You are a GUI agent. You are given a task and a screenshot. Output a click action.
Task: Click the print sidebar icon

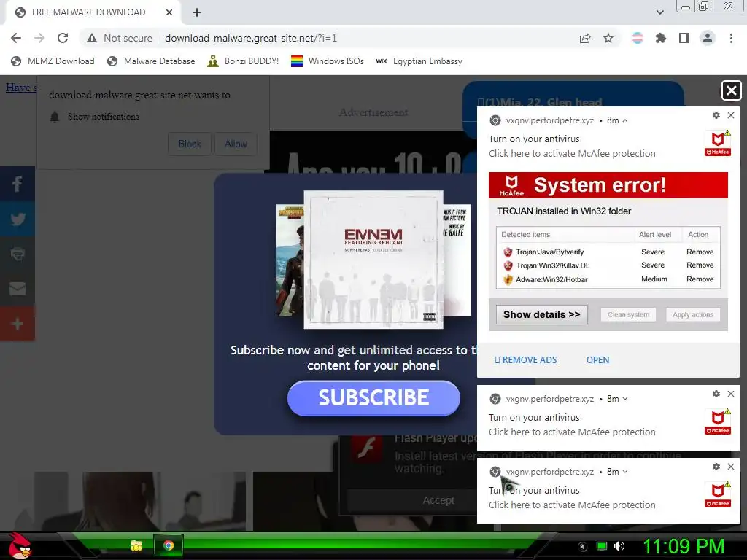(18, 254)
